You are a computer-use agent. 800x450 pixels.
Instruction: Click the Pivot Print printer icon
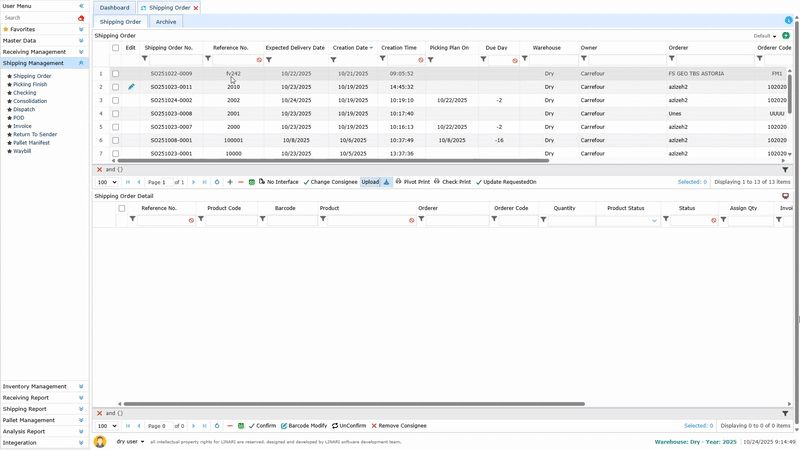(399, 182)
